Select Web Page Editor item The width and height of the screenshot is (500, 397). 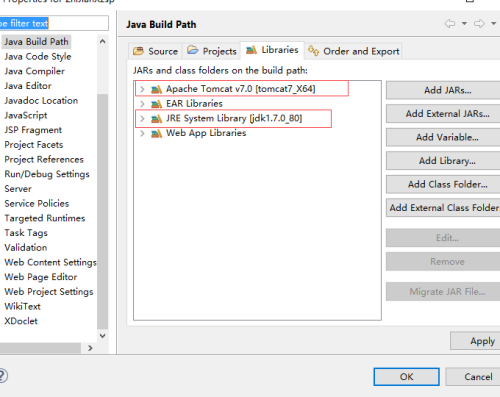[x=41, y=277]
